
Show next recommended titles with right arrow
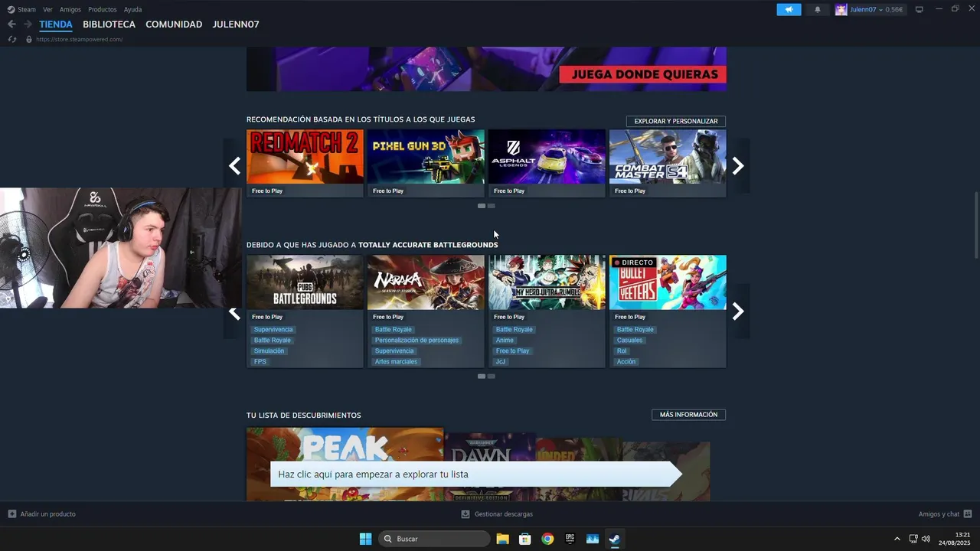pyautogui.click(x=738, y=165)
